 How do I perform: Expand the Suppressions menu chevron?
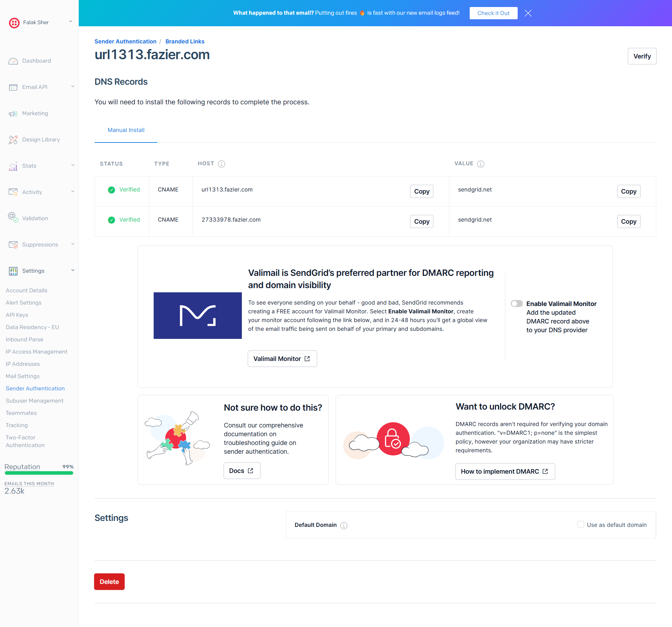pyautogui.click(x=73, y=244)
